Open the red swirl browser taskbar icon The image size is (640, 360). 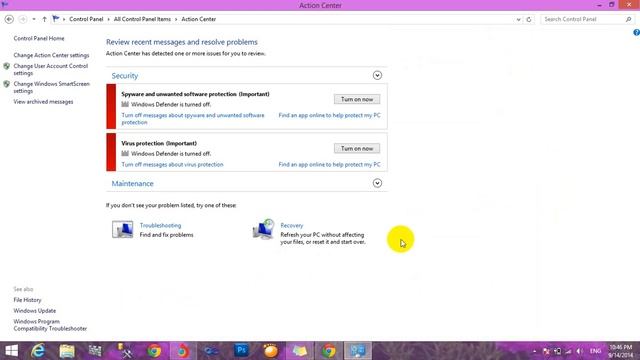click(183, 351)
